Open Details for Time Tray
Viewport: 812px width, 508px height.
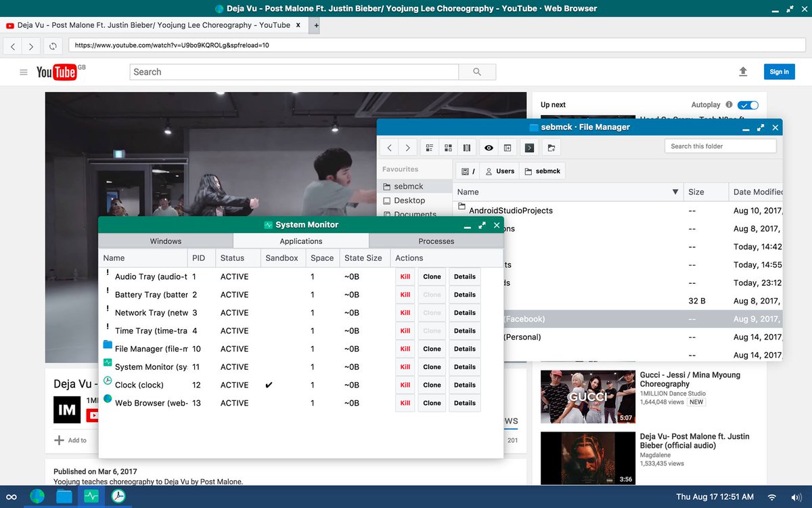pyautogui.click(x=465, y=331)
